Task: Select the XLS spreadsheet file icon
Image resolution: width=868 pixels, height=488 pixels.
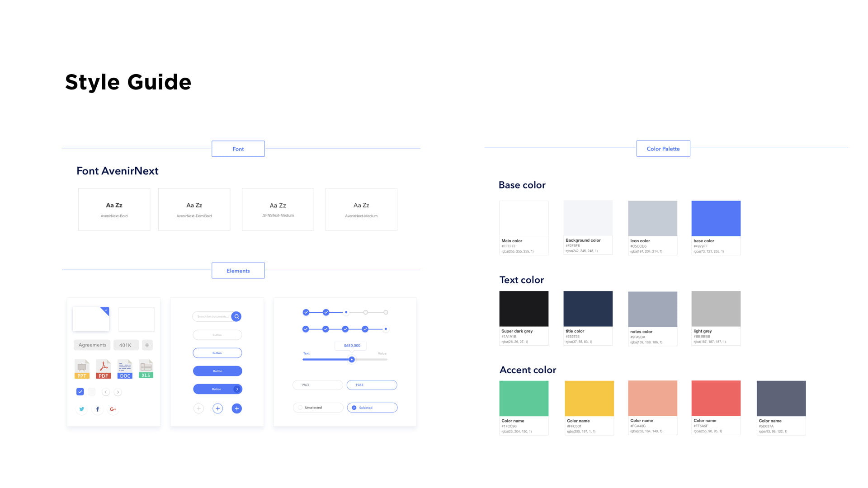Action: (146, 369)
